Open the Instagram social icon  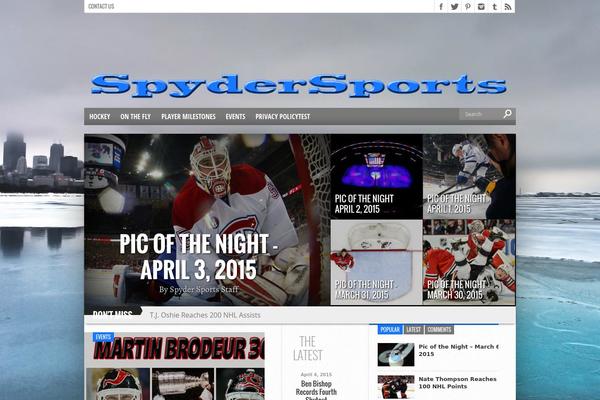point(481,7)
